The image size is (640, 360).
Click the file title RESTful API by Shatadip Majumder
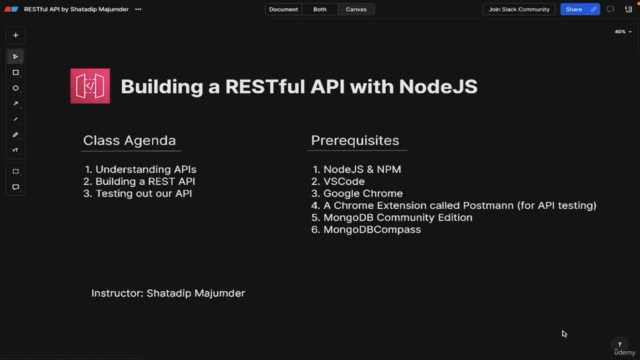pyautogui.click(x=76, y=9)
